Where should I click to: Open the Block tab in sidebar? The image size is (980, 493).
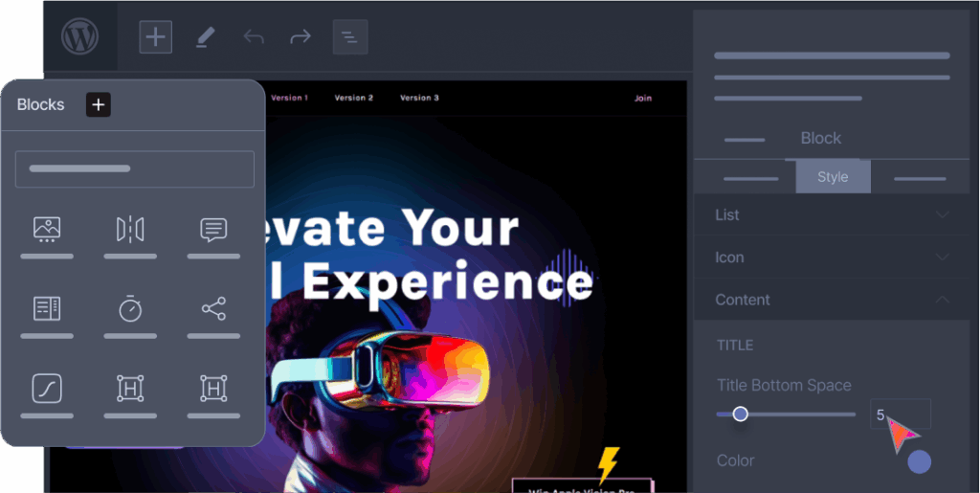tap(820, 138)
